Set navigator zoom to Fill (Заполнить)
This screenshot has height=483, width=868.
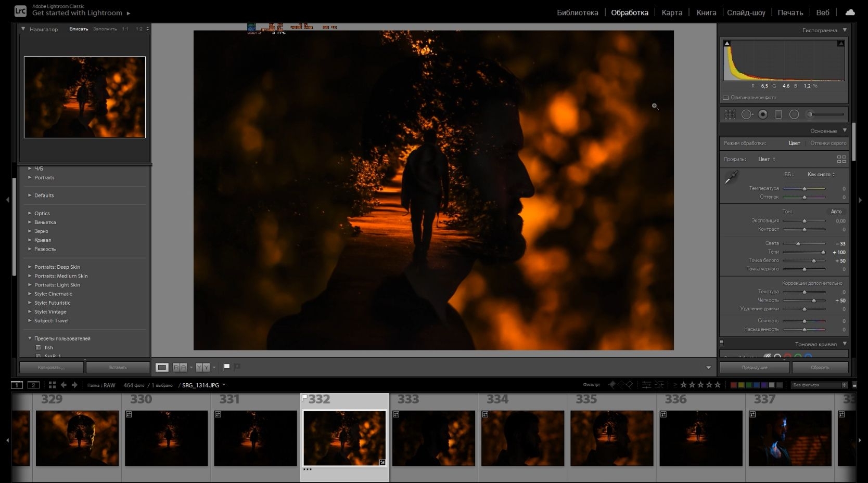point(105,29)
